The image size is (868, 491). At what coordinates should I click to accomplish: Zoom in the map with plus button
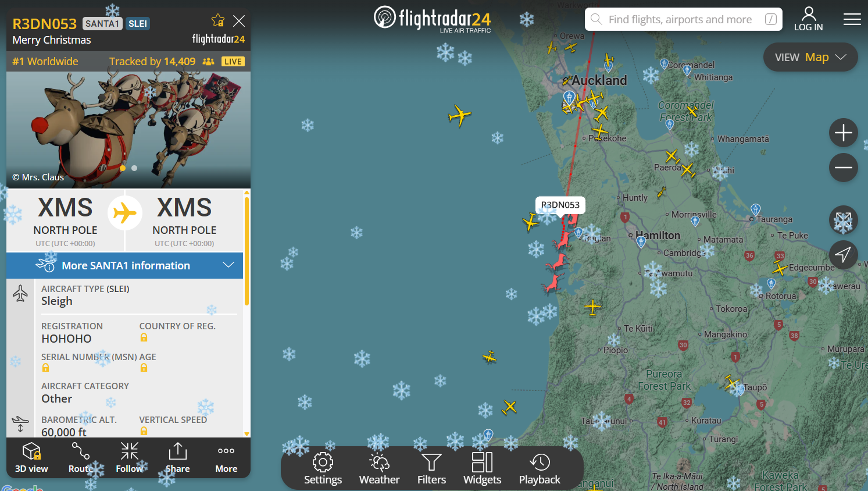pos(843,133)
